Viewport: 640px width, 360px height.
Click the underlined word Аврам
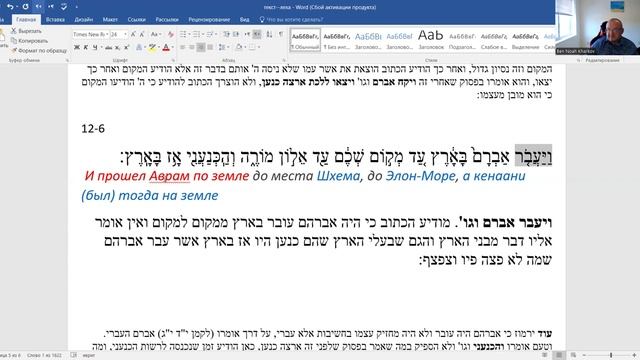pyautogui.click(x=169, y=176)
